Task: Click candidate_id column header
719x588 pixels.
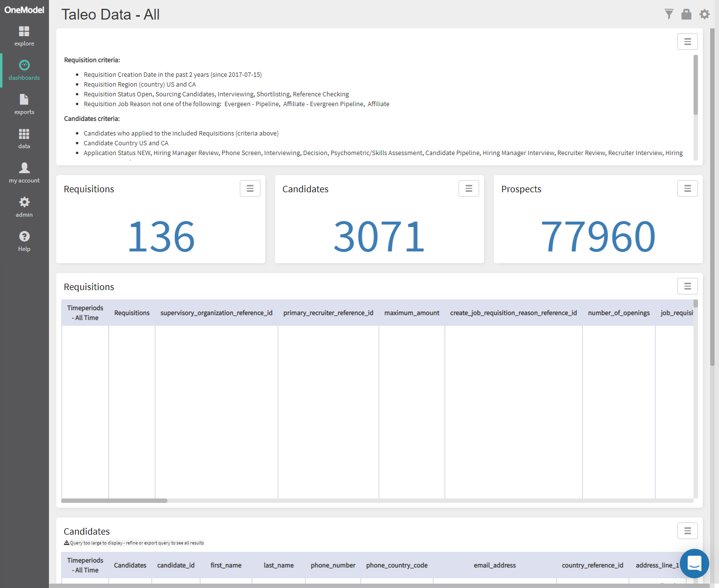Action: point(176,565)
